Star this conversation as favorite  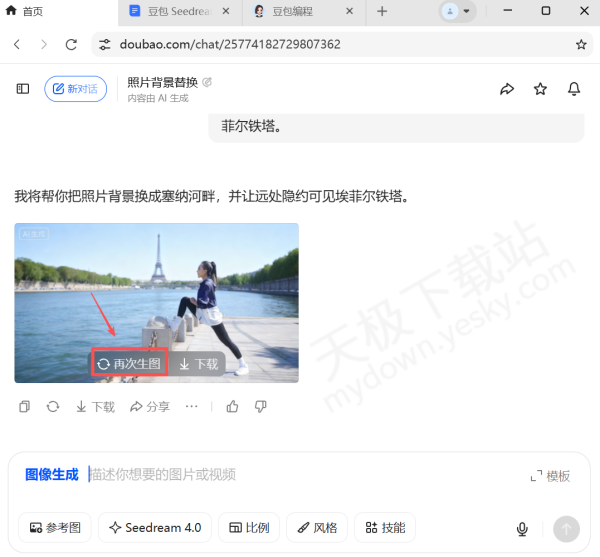pos(540,89)
